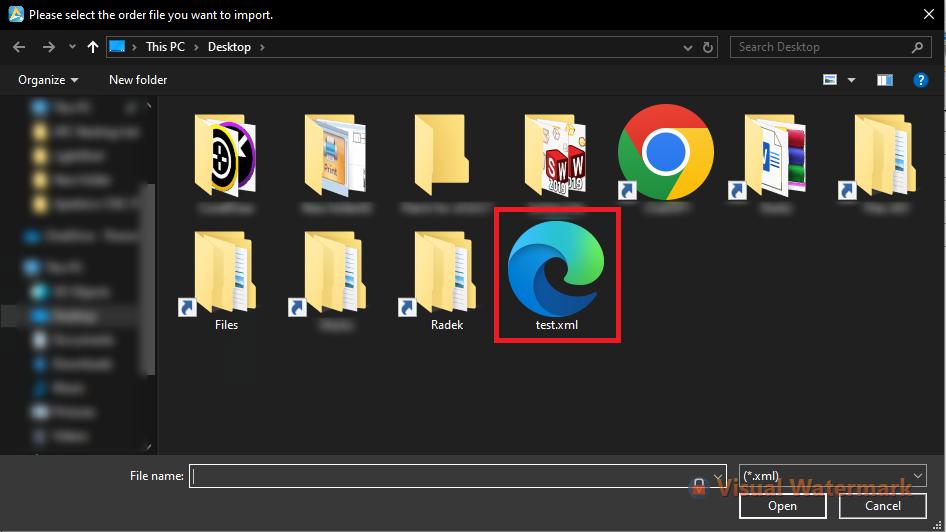Image resolution: width=946 pixels, height=532 pixels.
Task: Click the Open button
Action: click(783, 505)
